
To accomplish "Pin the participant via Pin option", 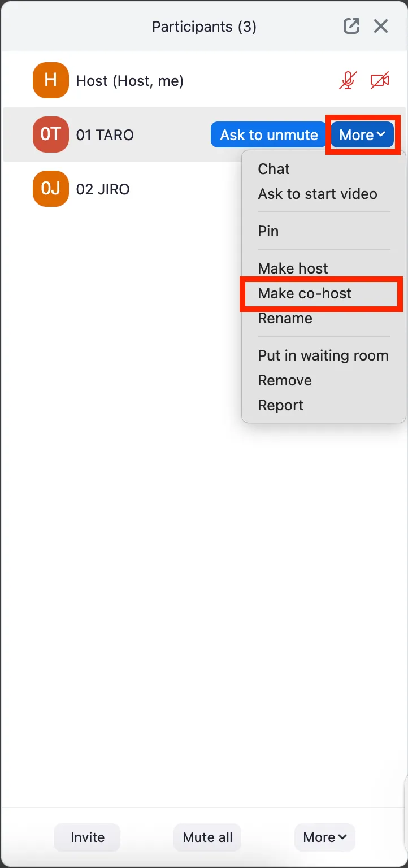I will coord(268,231).
